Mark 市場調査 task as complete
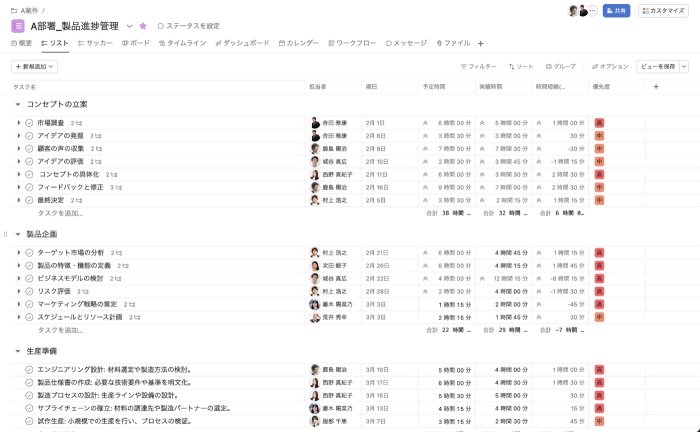This screenshot has height=432, width=700. click(x=29, y=122)
